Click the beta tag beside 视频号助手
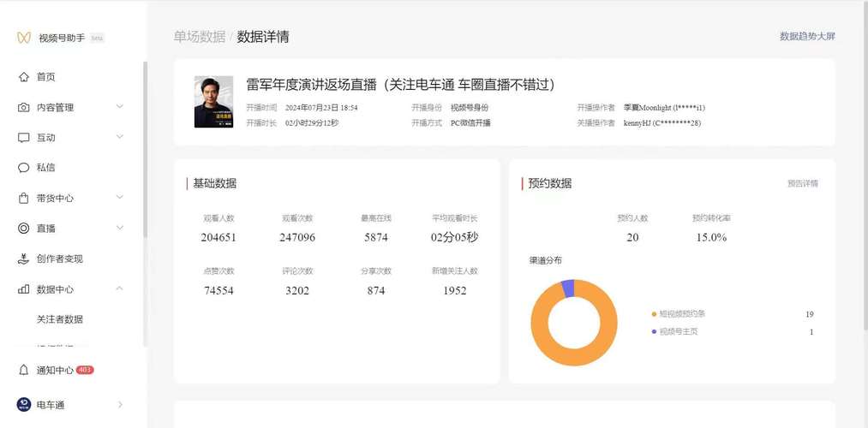The width and height of the screenshot is (868, 428). [x=97, y=39]
